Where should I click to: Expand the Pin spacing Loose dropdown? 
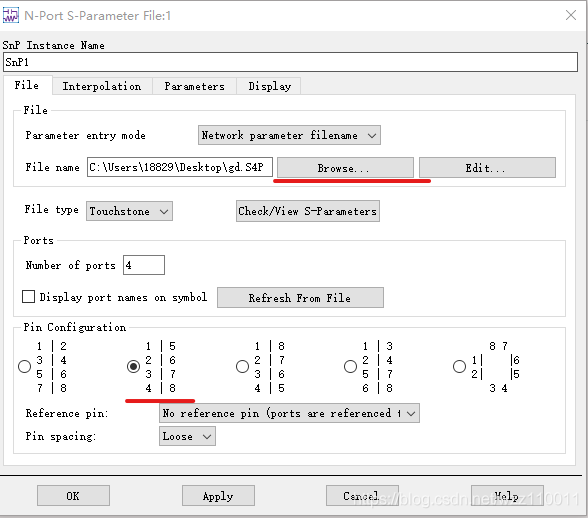click(187, 436)
